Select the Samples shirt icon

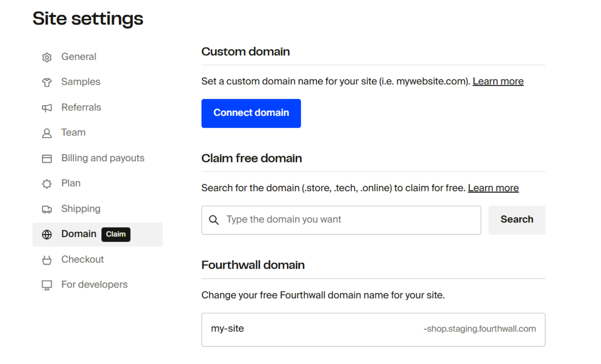click(47, 82)
